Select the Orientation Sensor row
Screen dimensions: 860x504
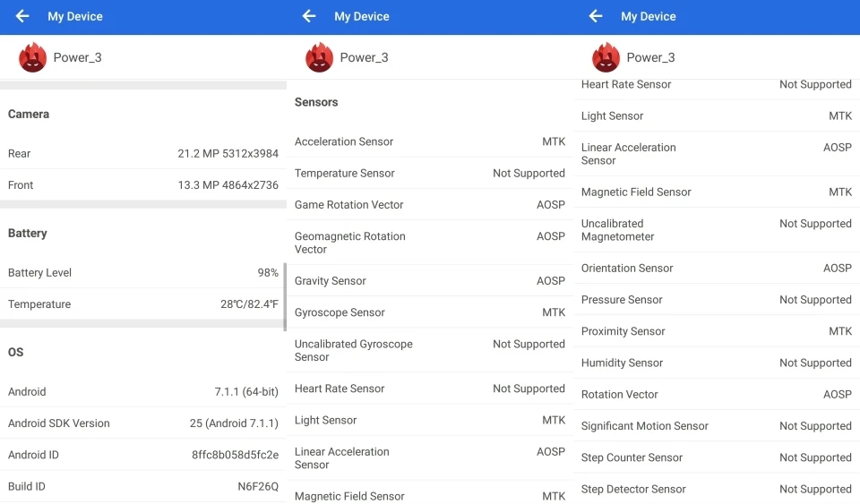click(x=717, y=268)
